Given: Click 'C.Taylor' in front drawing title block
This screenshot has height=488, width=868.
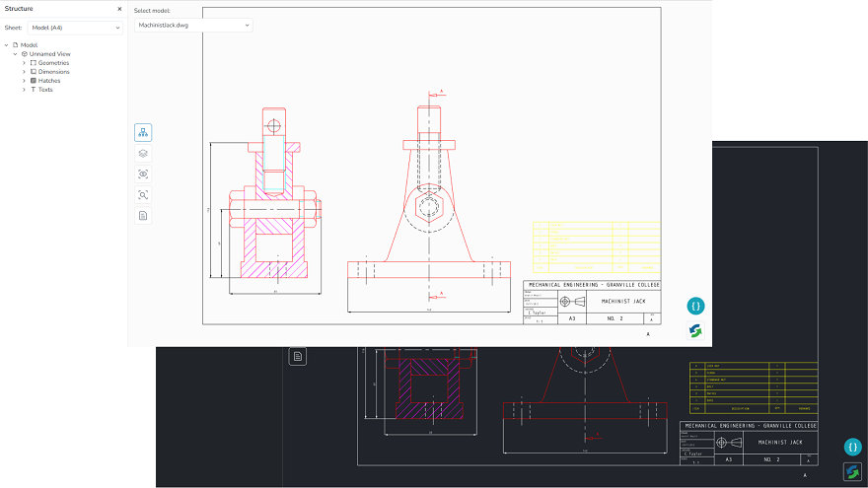Looking at the screenshot, I should coord(537,313).
